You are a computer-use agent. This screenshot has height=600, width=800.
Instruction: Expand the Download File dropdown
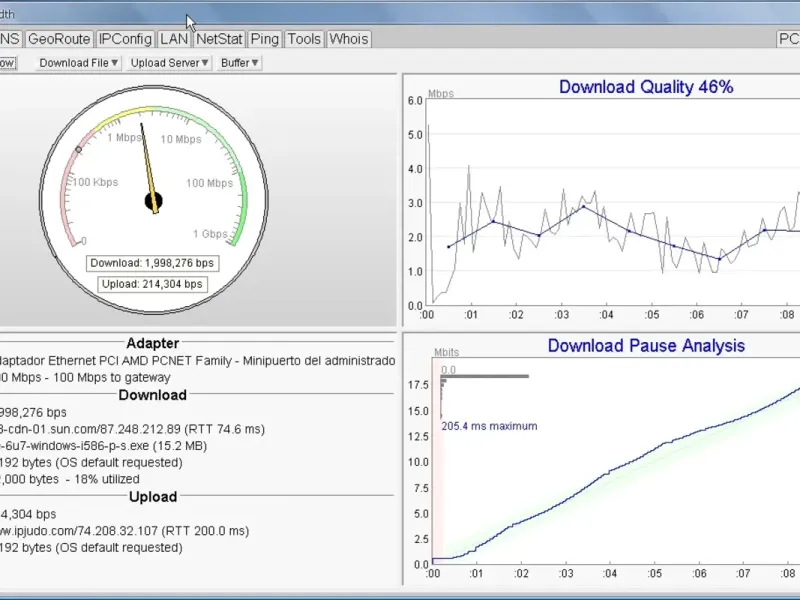(x=79, y=63)
